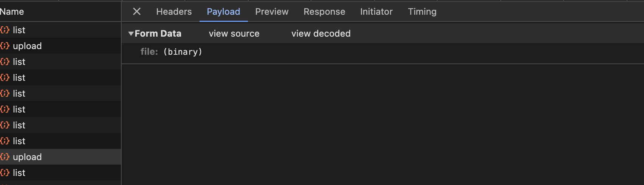Click the JSON icon of last list request
This screenshot has width=644, height=185.
point(5,173)
